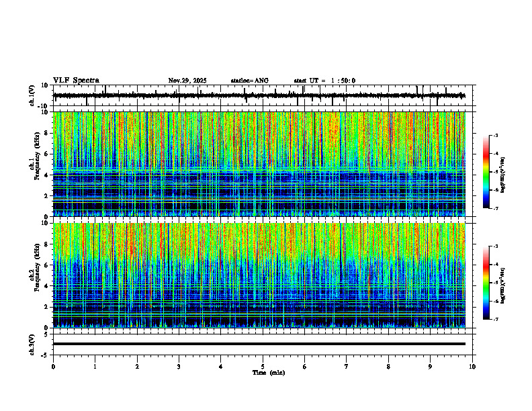Click time axis tick label "7"
Viewport: 532px width, 411px height.
[347, 367]
